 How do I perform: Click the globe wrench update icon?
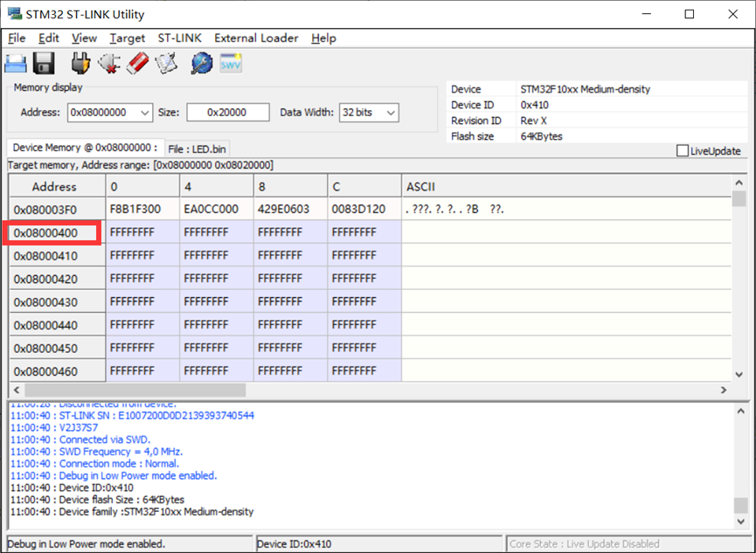click(202, 63)
